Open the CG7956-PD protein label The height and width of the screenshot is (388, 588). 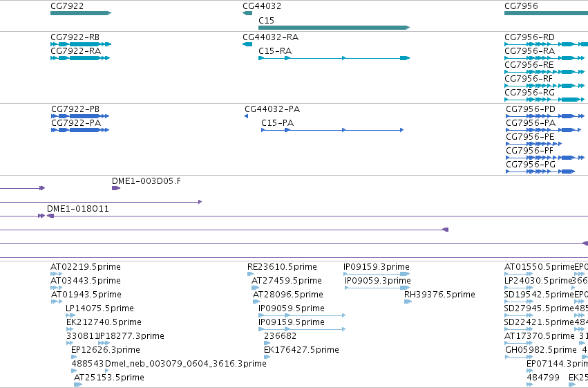click(x=531, y=109)
